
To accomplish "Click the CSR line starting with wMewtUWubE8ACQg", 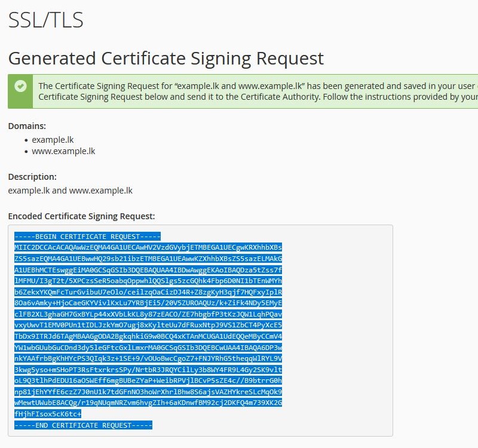I will tap(148, 403).
